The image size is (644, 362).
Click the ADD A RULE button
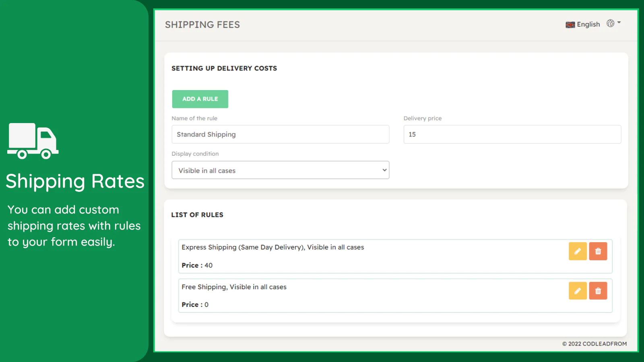click(200, 99)
